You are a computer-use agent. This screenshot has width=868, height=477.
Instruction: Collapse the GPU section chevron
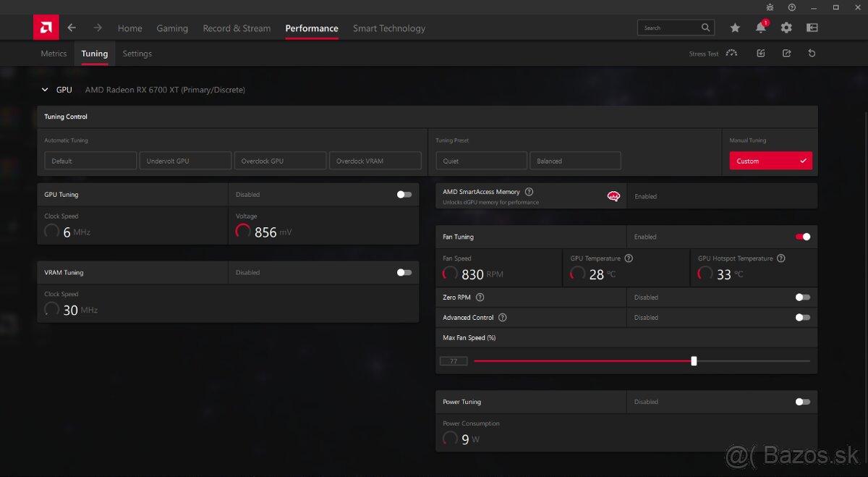click(45, 89)
